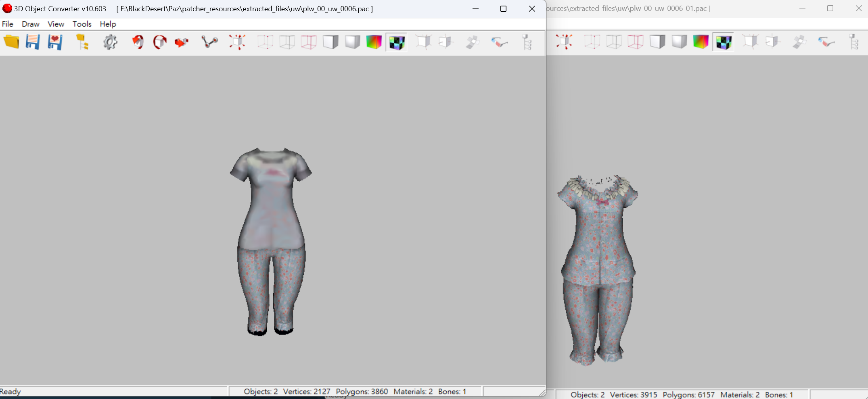Click the red arrow move object icon
868x399 pixels.
(x=181, y=42)
